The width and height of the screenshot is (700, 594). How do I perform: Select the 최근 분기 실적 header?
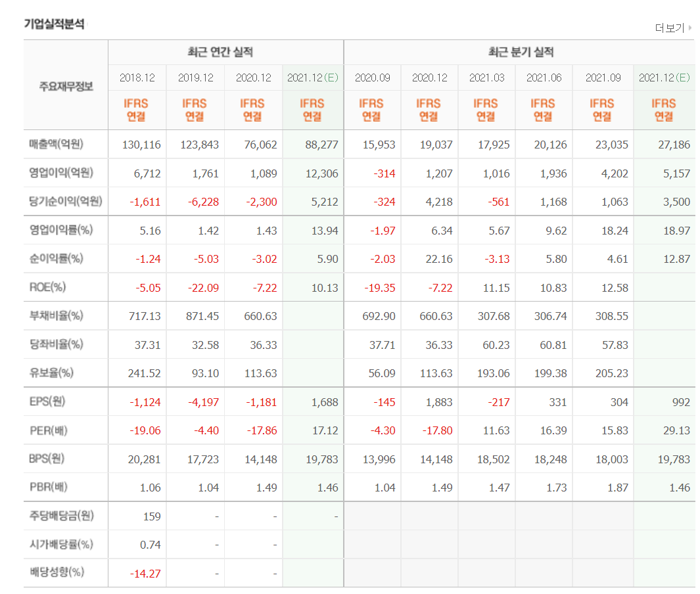click(521, 52)
